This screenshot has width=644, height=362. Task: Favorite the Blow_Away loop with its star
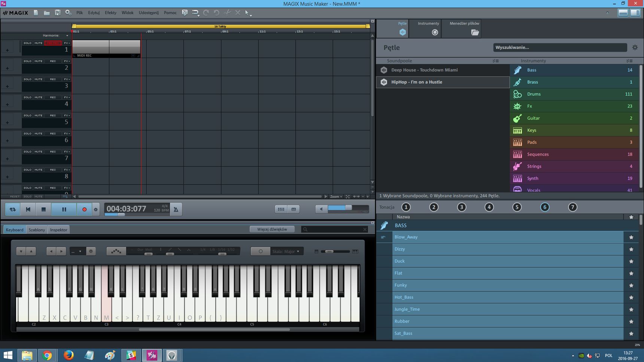pyautogui.click(x=631, y=237)
